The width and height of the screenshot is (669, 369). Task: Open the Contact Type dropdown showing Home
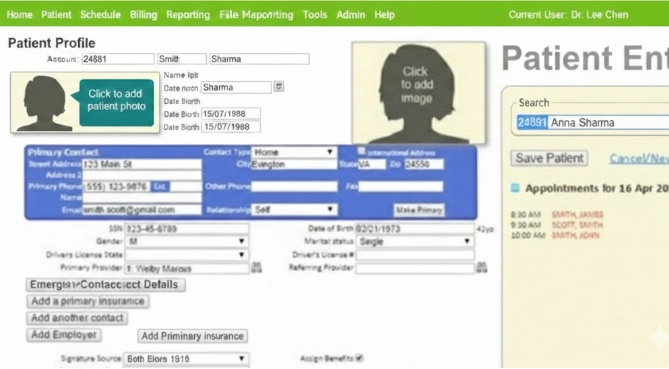(294, 152)
